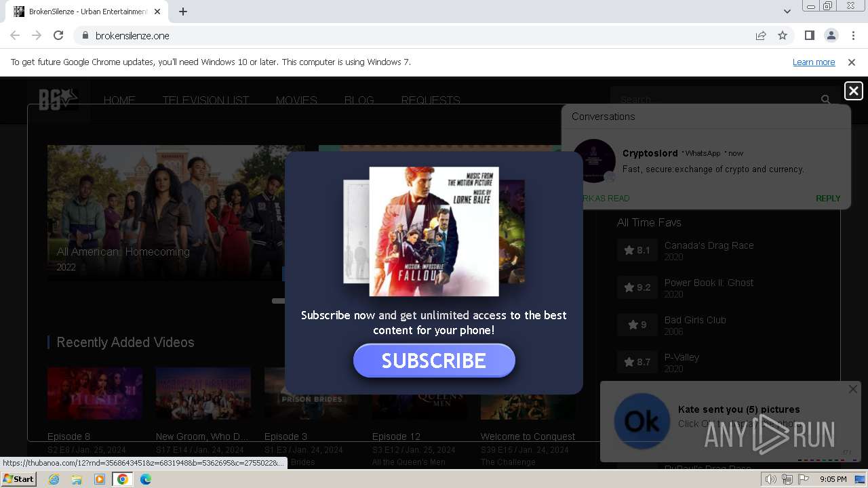Open New Groom, Who D... thumbnail
868x488 pixels.
tap(203, 394)
